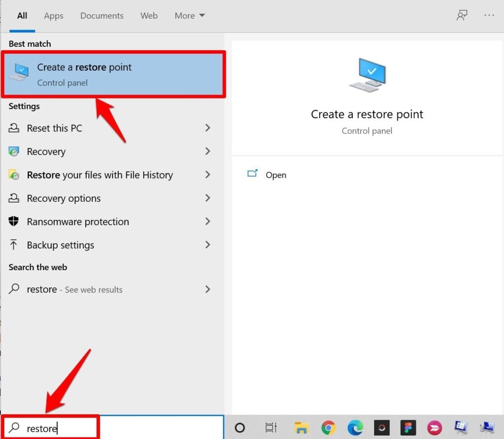Image resolution: width=504 pixels, height=439 pixels.
Task: Open the System Properties icon on taskbar
Action: (x=488, y=428)
